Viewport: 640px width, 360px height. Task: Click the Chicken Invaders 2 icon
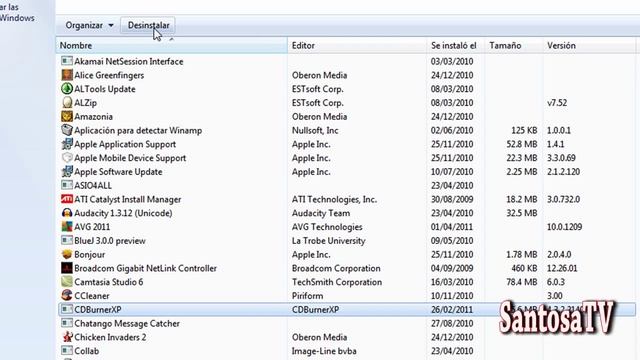pos(67,337)
